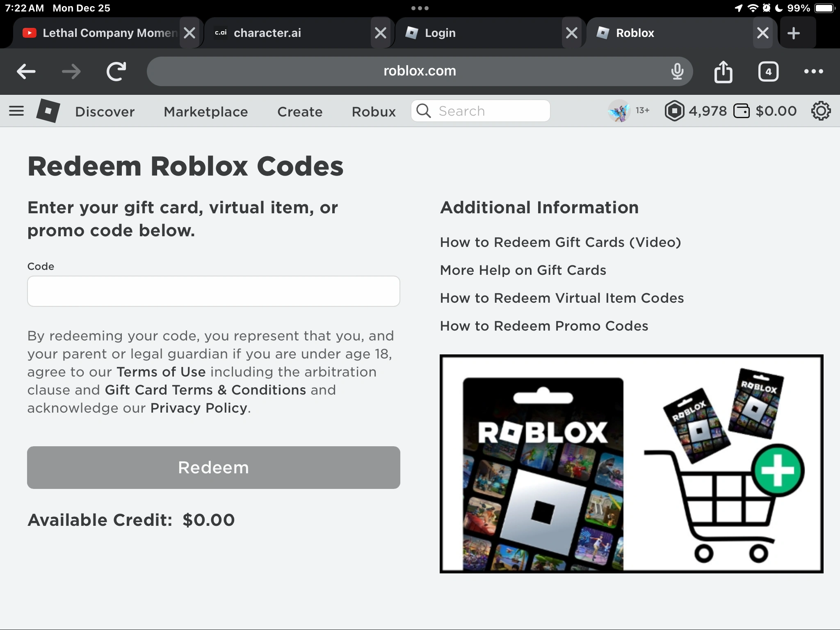This screenshot has height=630, width=840.
Task: Open your avatar profile thumbnail
Action: point(620,111)
